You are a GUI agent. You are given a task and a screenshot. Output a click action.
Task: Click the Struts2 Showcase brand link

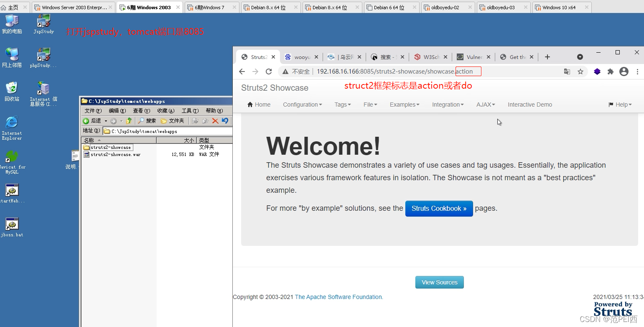tap(275, 88)
